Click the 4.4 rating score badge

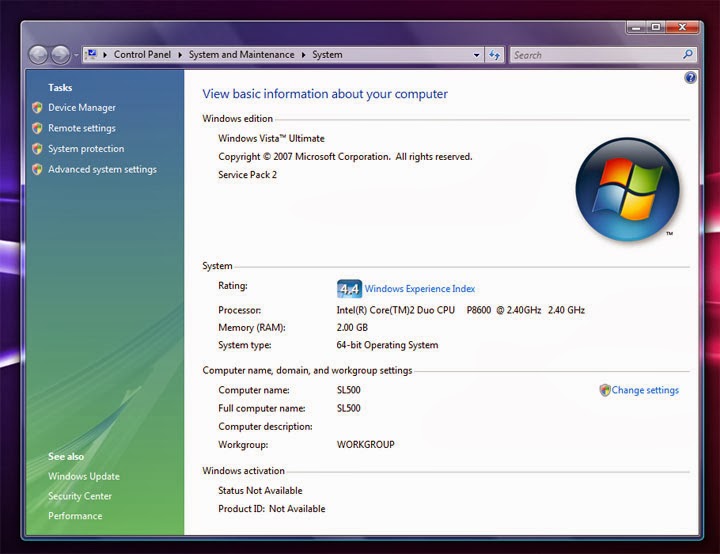tap(349, 289)
